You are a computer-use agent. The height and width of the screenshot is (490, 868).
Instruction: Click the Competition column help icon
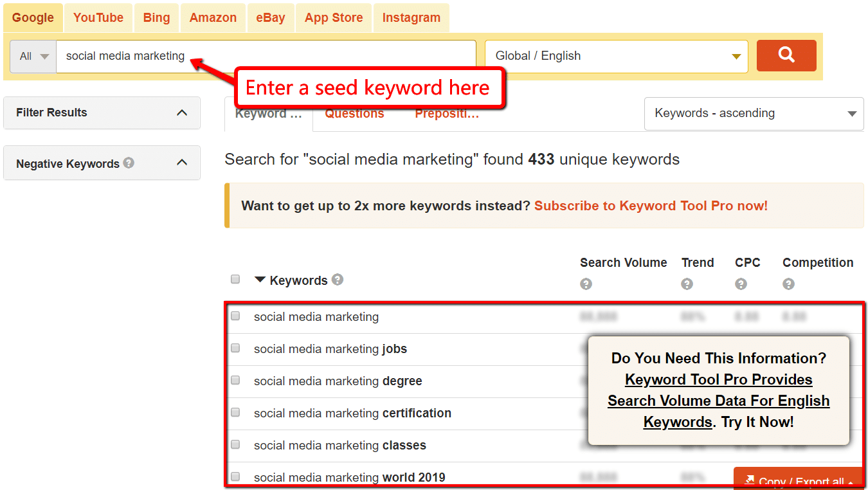788,284
